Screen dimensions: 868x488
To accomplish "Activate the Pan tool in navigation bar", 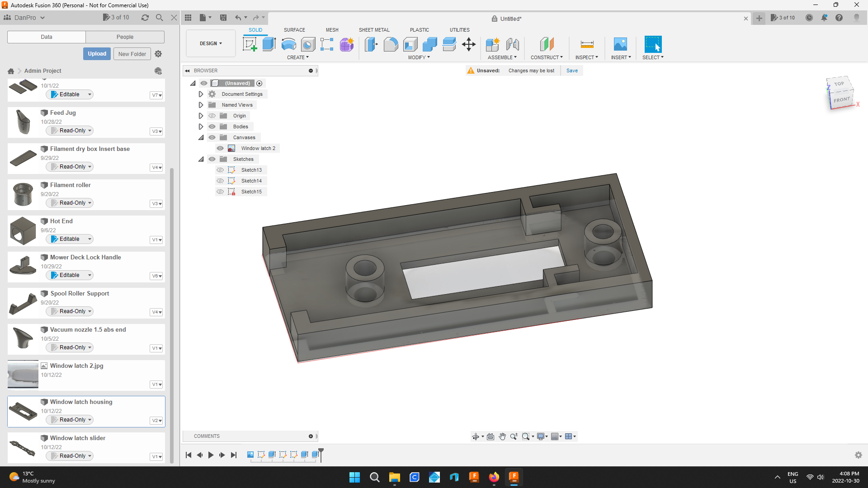I will (x=502, y=436).
